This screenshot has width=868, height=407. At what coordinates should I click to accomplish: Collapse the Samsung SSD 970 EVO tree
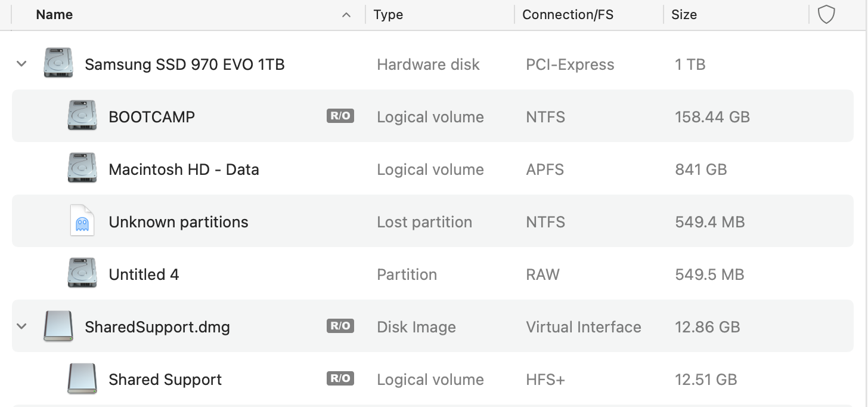click(22, 63)
